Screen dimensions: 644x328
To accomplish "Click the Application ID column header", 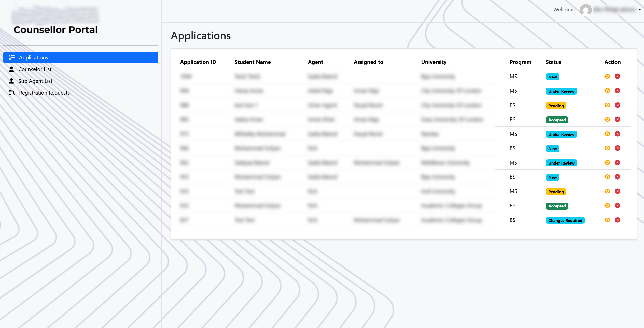I will click(x=198, y=62).
